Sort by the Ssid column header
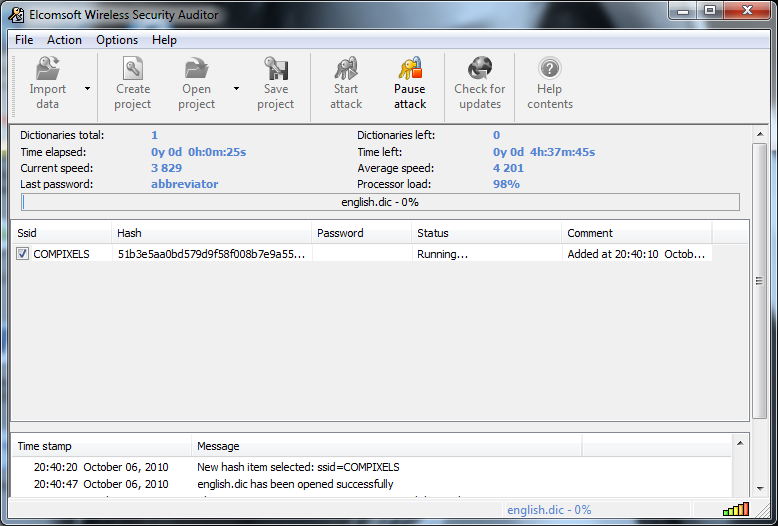The height and width of the screenshot is (526, 778). (x=62, y=233)
